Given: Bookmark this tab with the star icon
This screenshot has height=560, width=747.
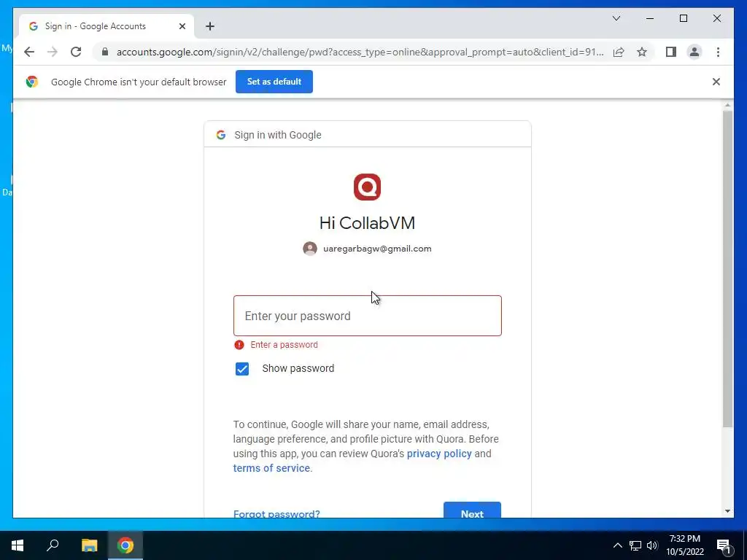Looking at the screenshot, I should point(642,52).
